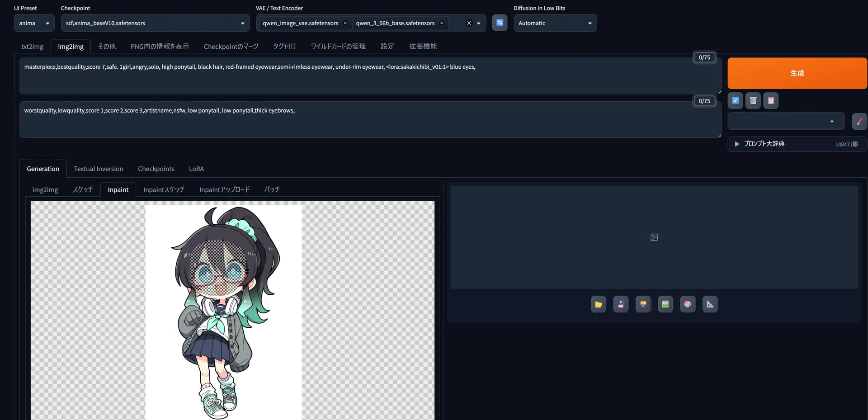868x420 pixels.
Task: Switch to the Inpaintアップロード tab
Action: tap(225, 189)
